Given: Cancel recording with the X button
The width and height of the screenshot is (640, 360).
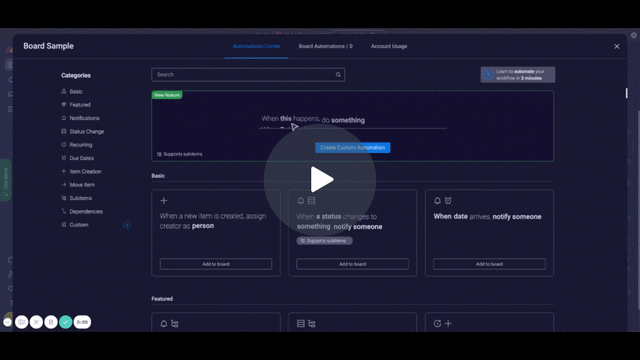Looking at the screenshot, I should click(36, 322).
